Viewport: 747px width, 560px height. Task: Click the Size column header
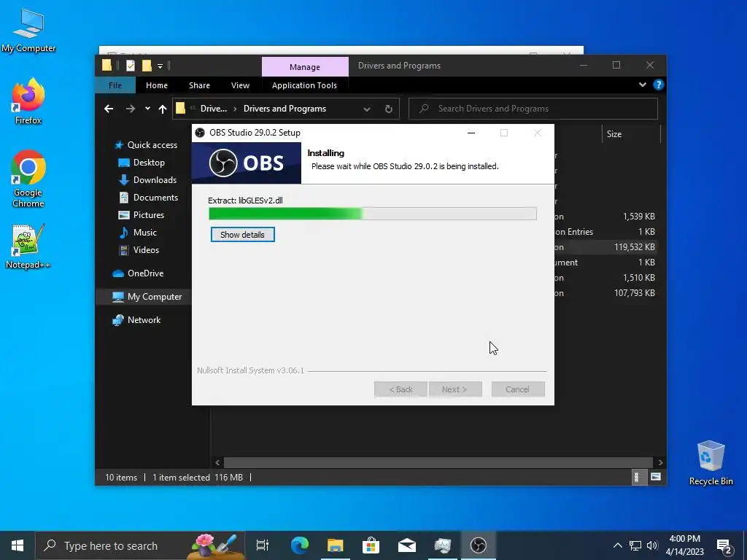(x=630, y=134)
